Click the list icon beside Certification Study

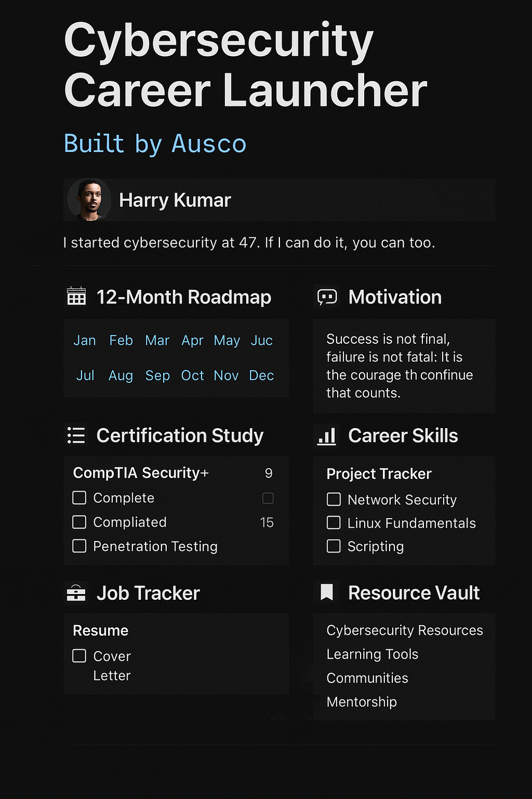[x=76, y=436]
